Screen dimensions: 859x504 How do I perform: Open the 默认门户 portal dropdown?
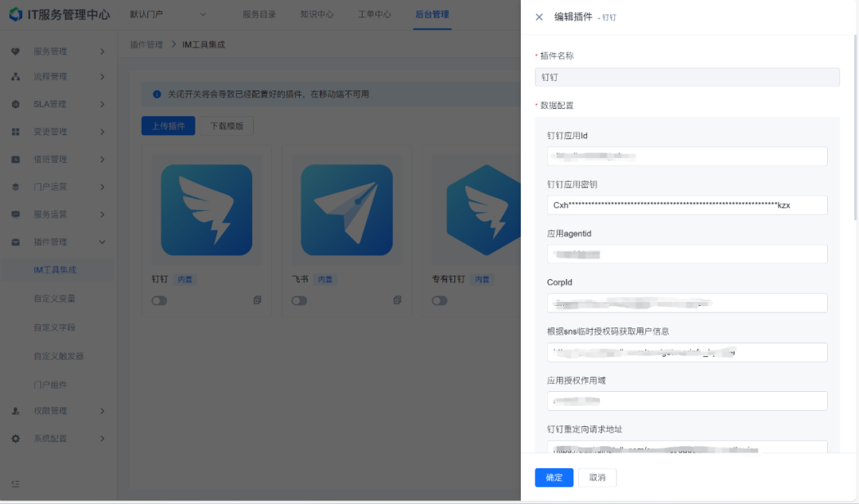167,14
